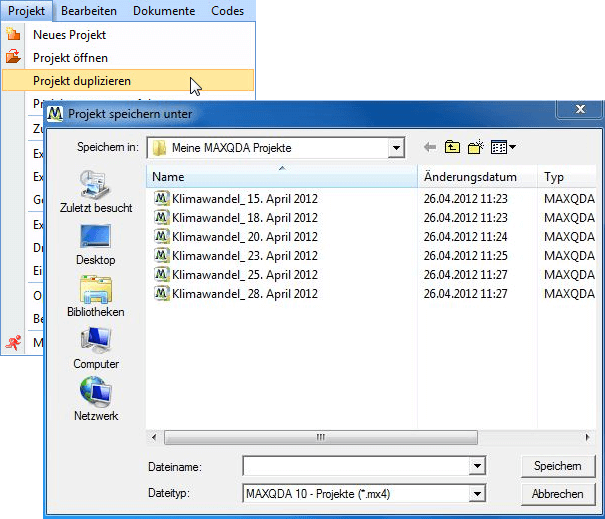Expand the Speichern in folder dropdown
Viewport: 605px width, 519px height.
pyautogui.click(x=396, y=148)
